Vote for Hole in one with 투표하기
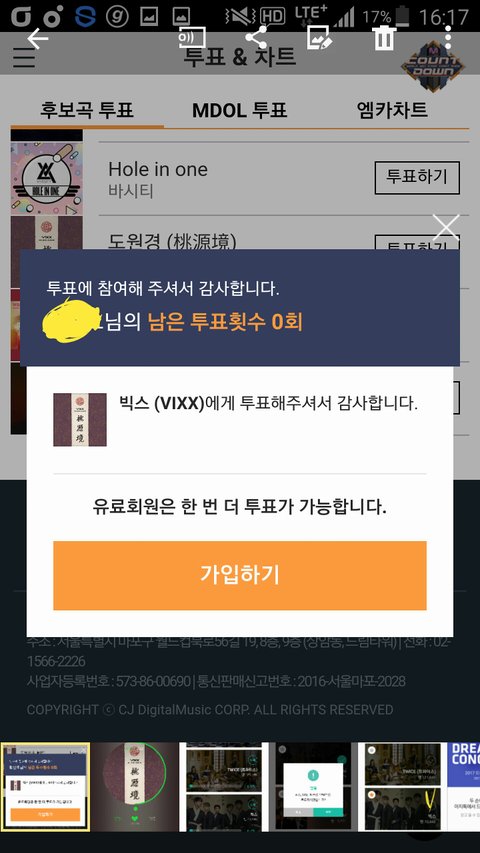480x853 pixels. (417, 177)
